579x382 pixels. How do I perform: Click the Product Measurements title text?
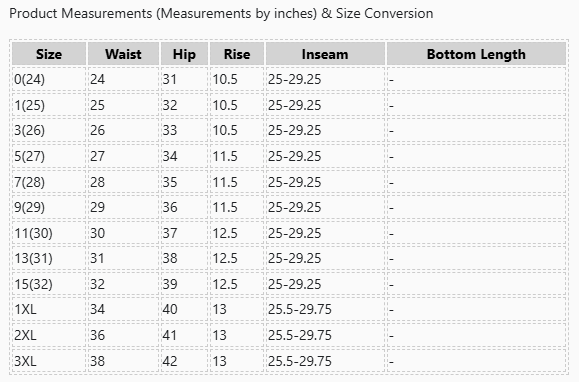pos(221,14)
